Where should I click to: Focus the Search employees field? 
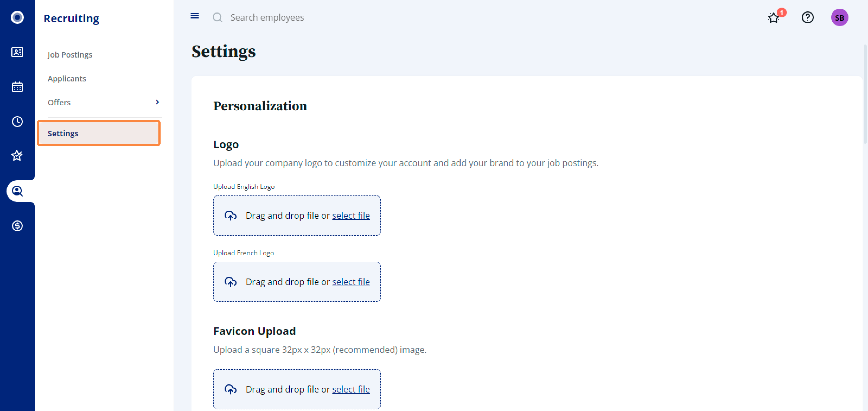[267, 17]
